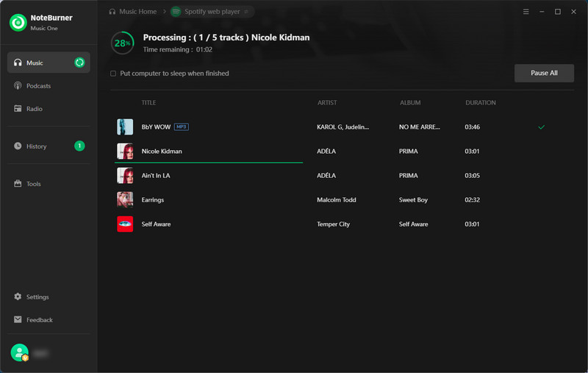Click the green checkmark for BbY WOW
The width and height of the screenshot is (588, 373).
pyautogui.click(x=541, y=127)
